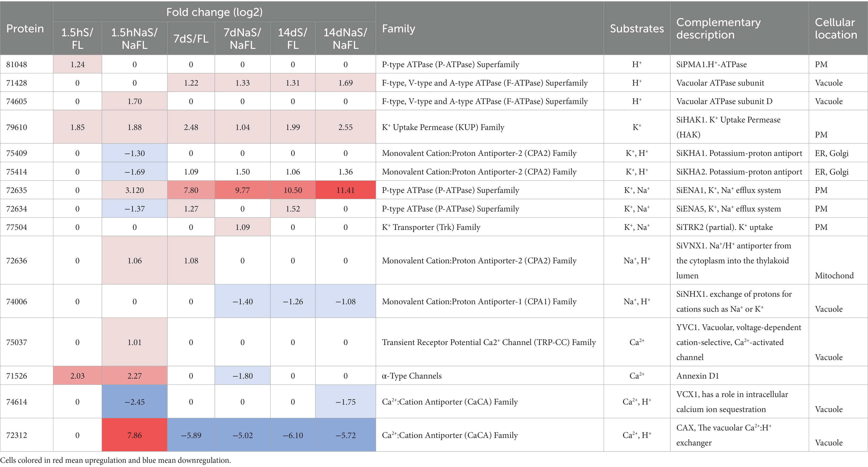Click the 14dNaS/NaFL column header
Viewport: 868px width, 467px height.
pos(345,38)
